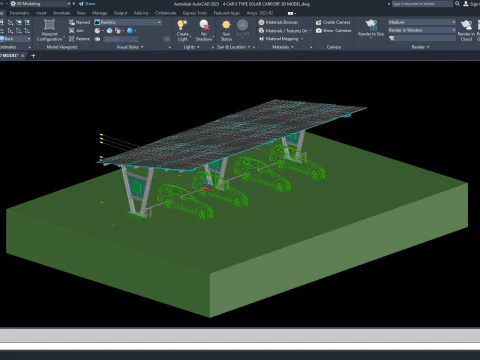Image resolution: width=480 pixels, height=360 pixels.
Task: Open the Parametric ribbon tab
Action: point(20,13)
